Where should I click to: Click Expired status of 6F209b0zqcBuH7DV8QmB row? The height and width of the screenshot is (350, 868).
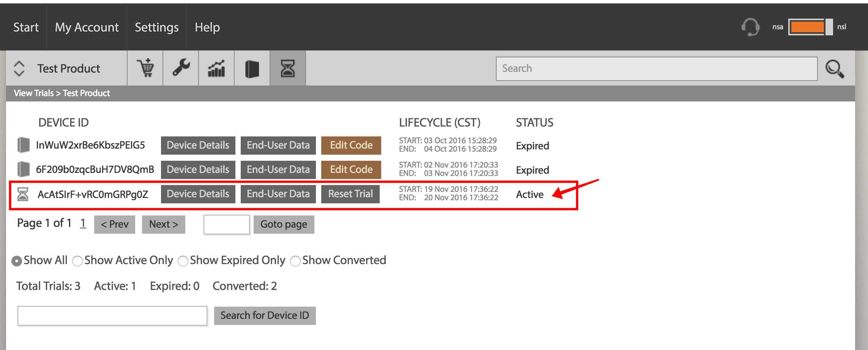tap(533, 170)
